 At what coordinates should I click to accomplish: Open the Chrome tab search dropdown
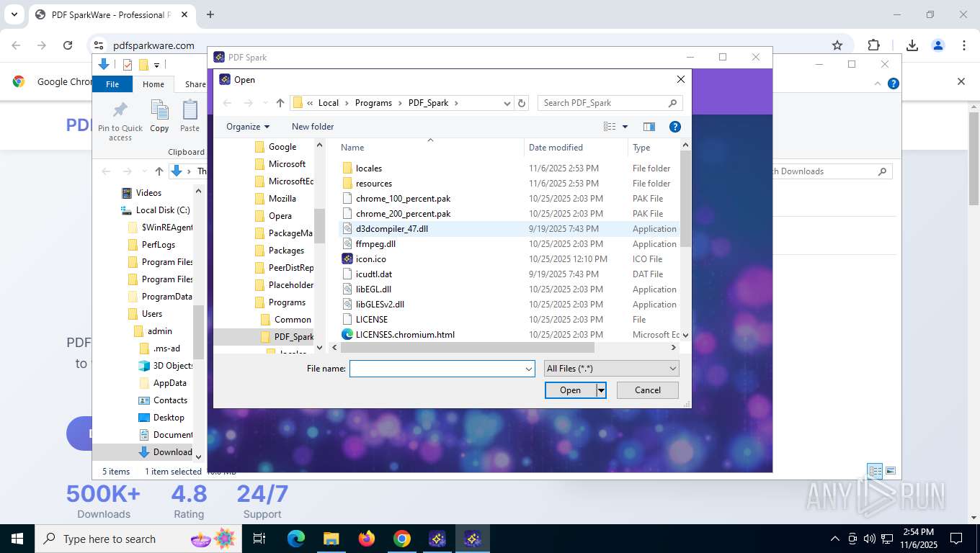14,14
